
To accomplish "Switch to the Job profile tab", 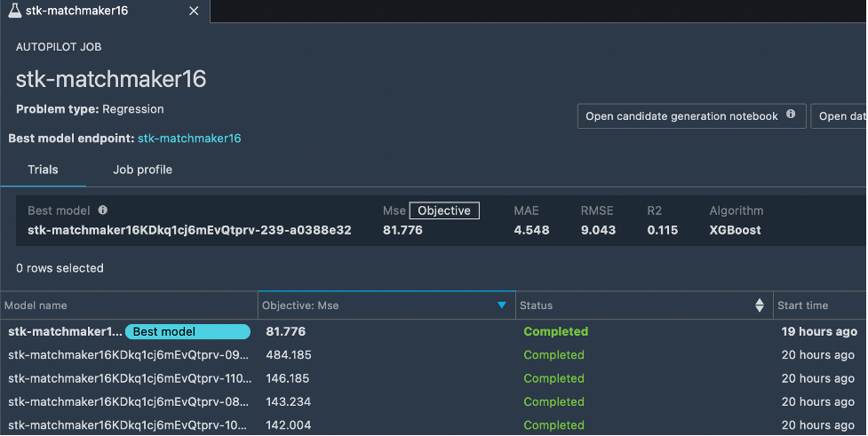I will pyautogui.click(x=142, y=170).
